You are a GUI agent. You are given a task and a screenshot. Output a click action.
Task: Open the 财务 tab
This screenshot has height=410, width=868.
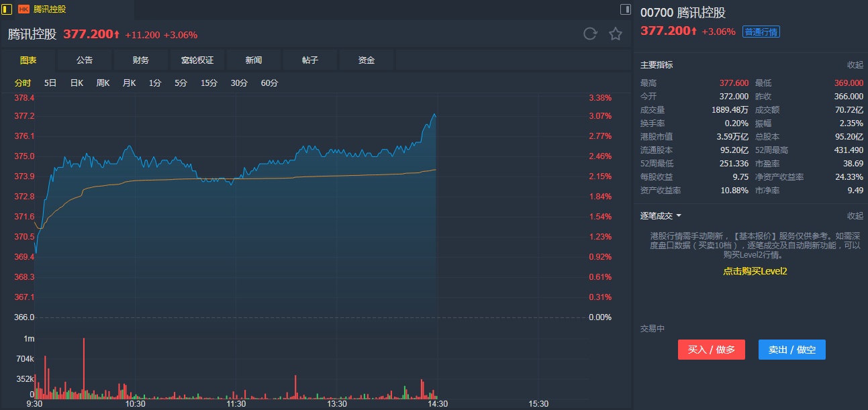pyautogui.click(x=141, y=60)
